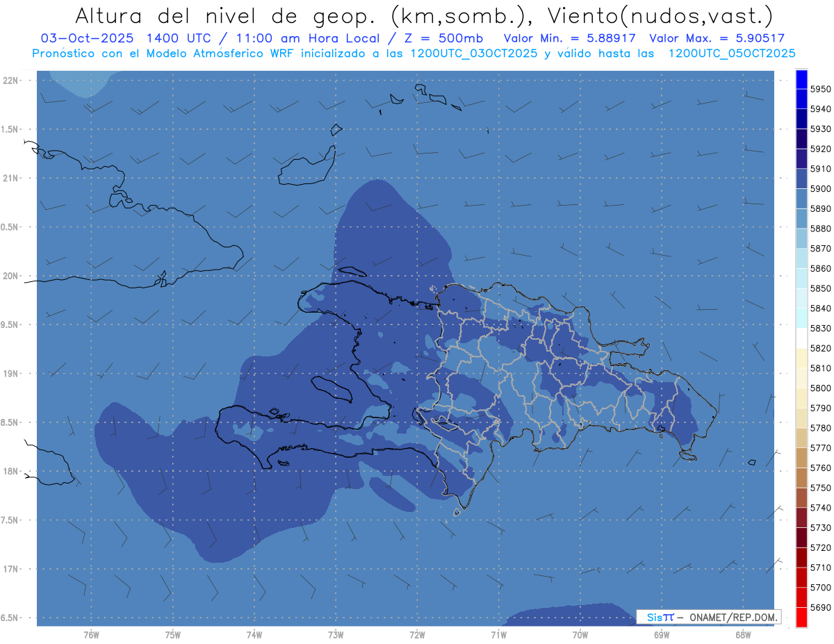834x644 pixels.
Task: Click the '5690' colorbar label
Action: (821, 607)
